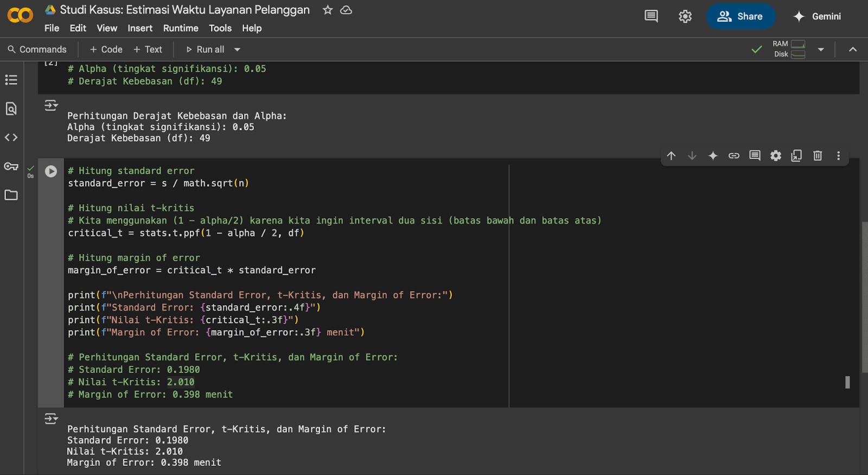Copy link to the cell

click(734, 156)
